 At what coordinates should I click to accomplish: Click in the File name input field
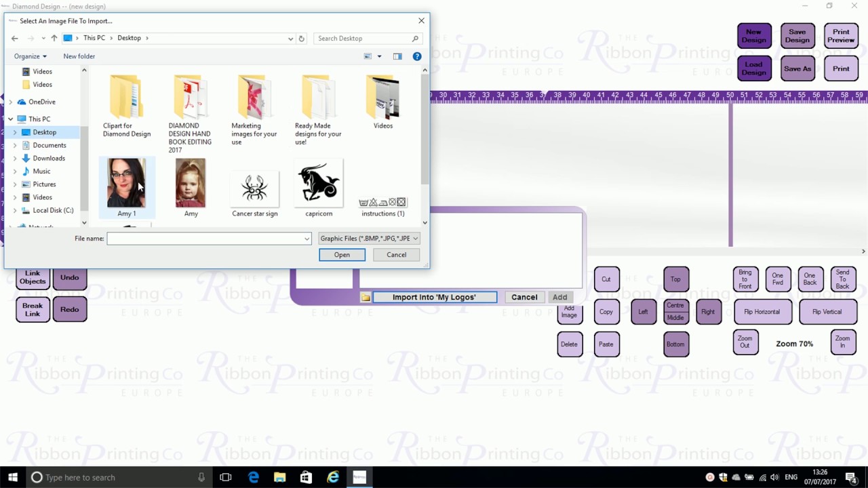pyautogui.click(x=209, y=239)
